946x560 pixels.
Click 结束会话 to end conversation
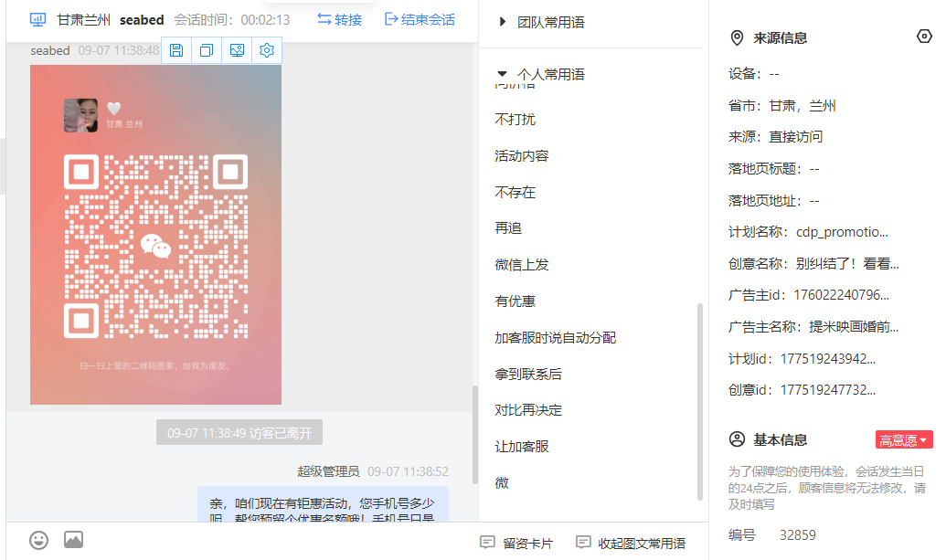(x=420, y=20)
